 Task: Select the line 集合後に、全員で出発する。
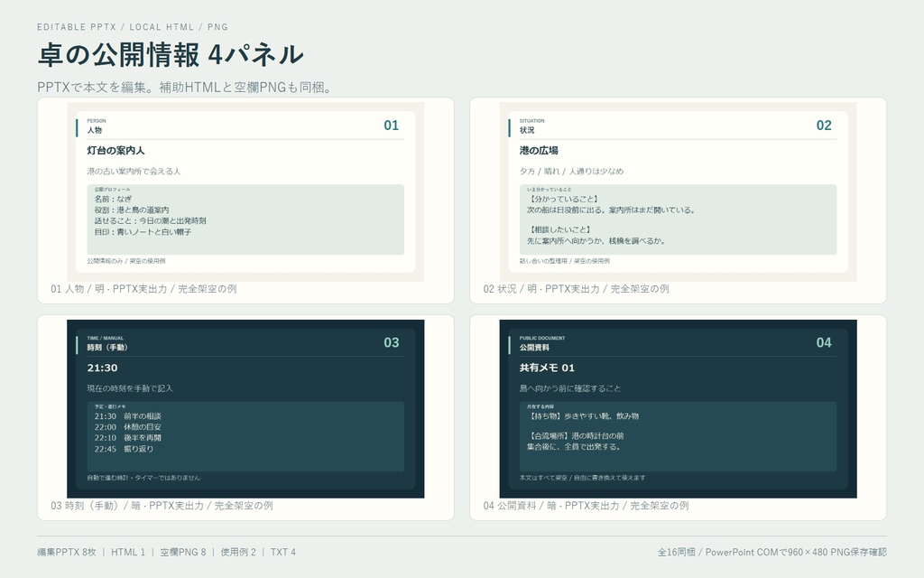pos(573,446)
